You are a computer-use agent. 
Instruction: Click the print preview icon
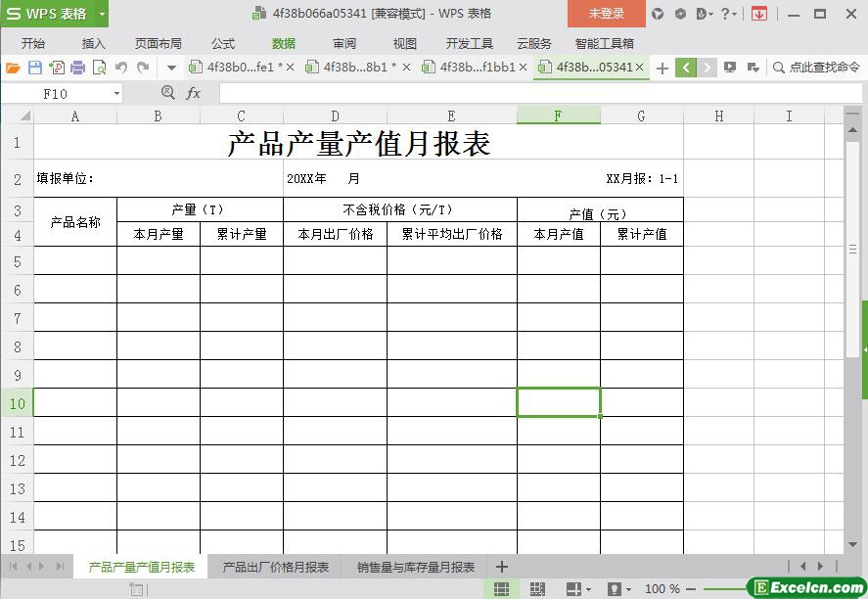point(99,68)
